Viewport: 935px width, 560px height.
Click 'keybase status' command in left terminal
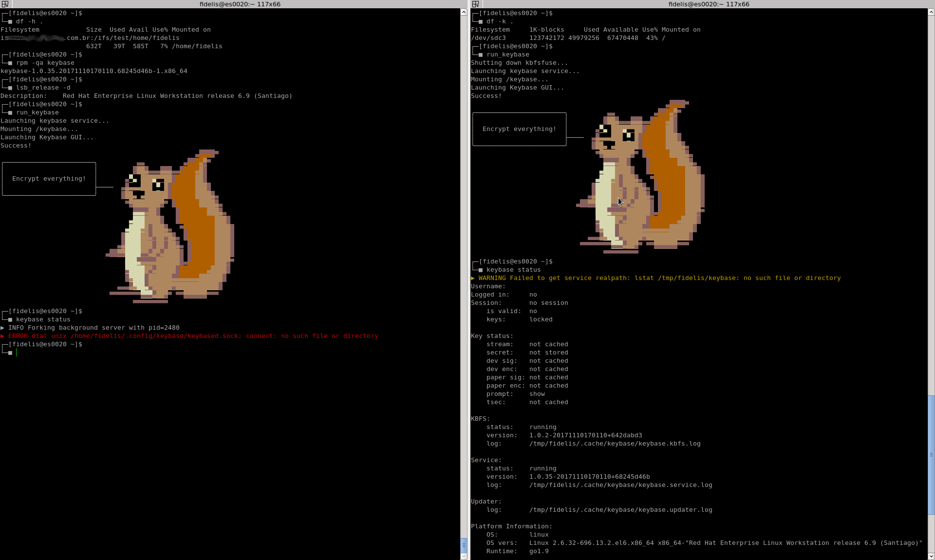pyautogui.click(x=43, y=319)
